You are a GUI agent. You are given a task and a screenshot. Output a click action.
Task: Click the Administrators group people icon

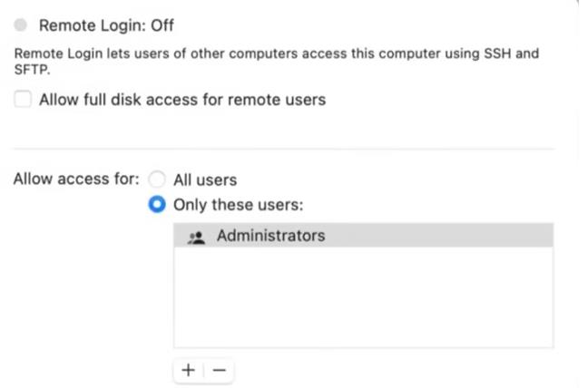click(x=196, y=238)
